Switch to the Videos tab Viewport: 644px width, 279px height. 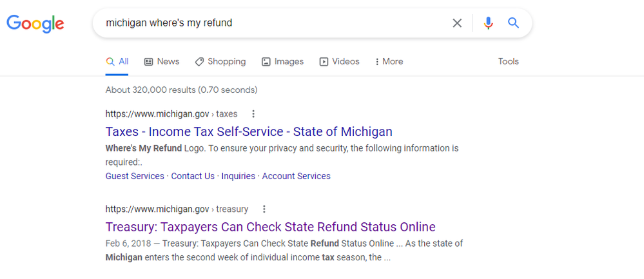(339, 62)
